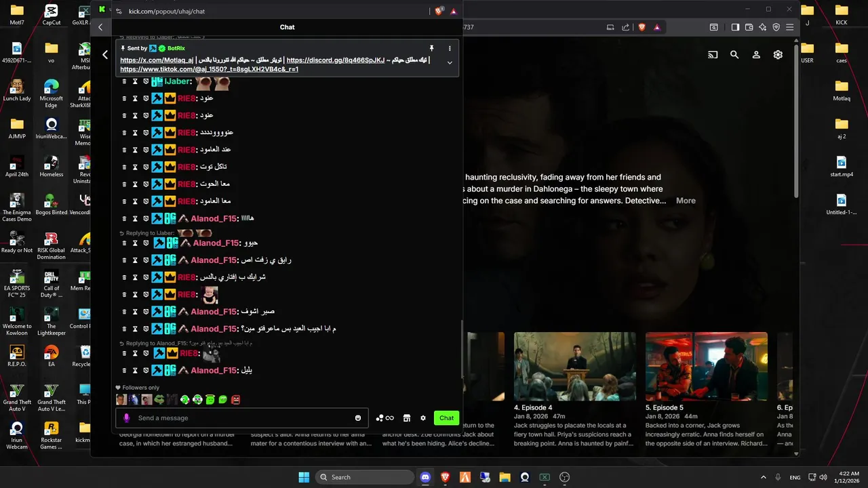Click search magnifier on streaming page
868x488 pixels.
[x=734, y=55]
